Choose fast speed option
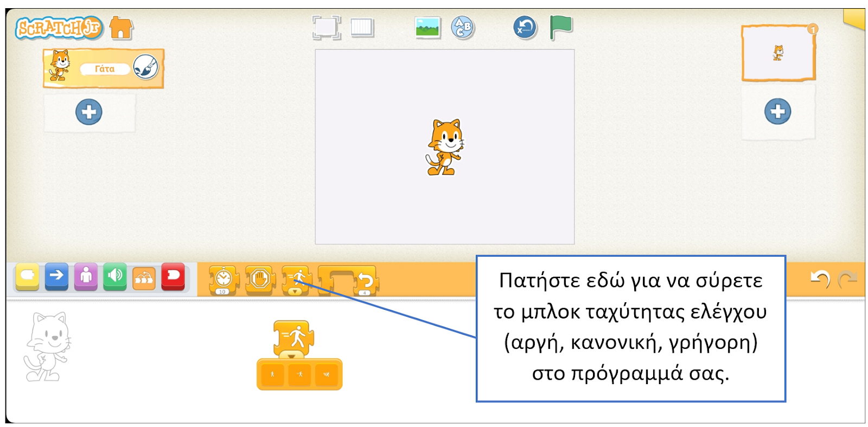Viewport: 868px width, 427px height. pos(327,374)
